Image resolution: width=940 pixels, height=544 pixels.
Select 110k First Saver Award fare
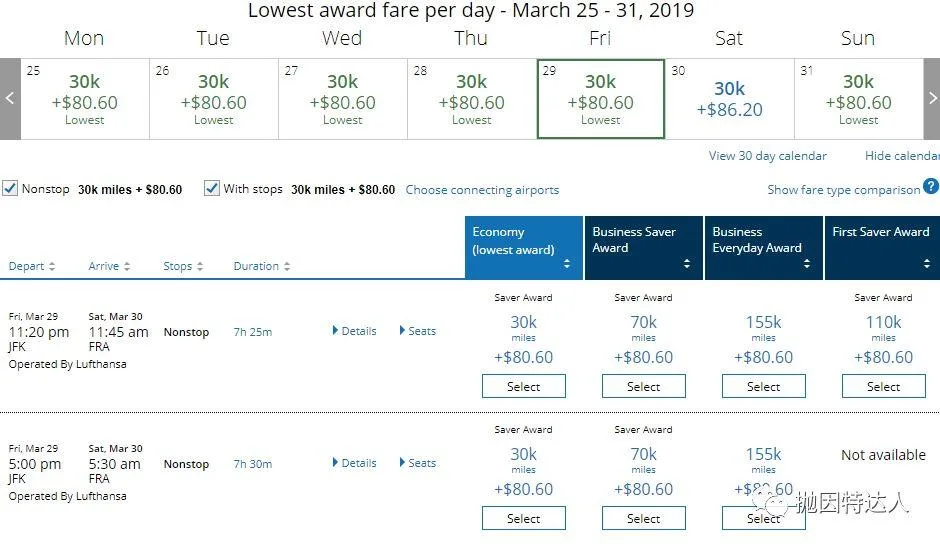(883, 386)
